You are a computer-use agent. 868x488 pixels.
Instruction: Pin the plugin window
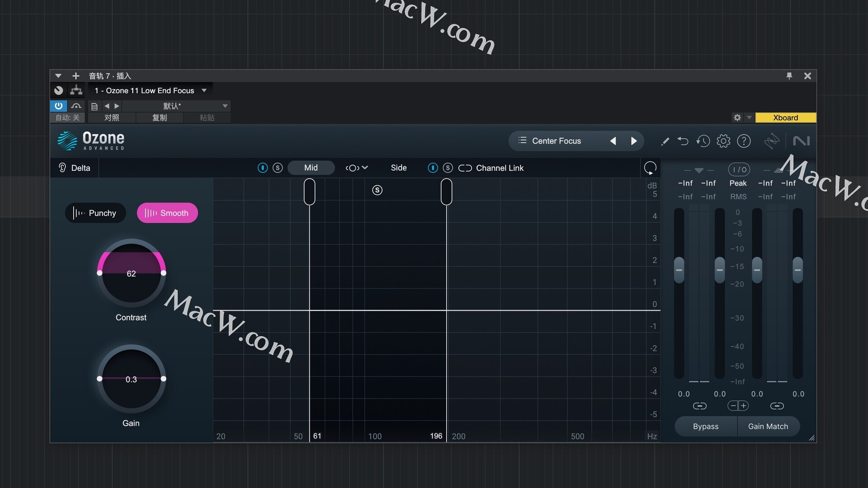click(789, 76)
